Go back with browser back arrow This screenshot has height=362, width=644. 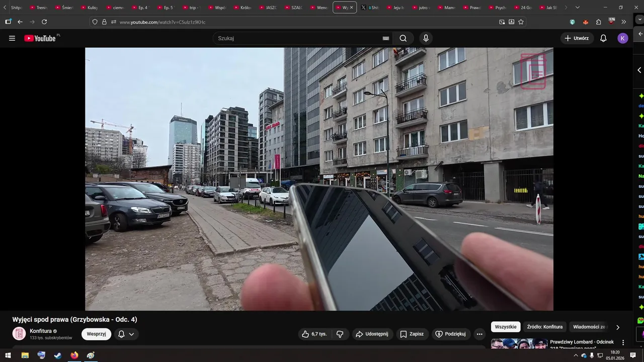tap(20, 22)
